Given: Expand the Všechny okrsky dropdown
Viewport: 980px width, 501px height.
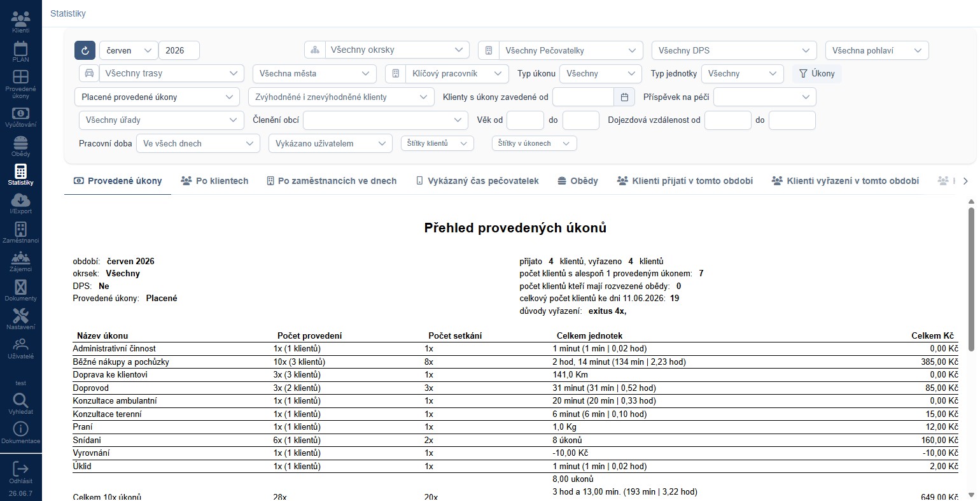Looking at the screenshot, I should (x=397, y=50).
